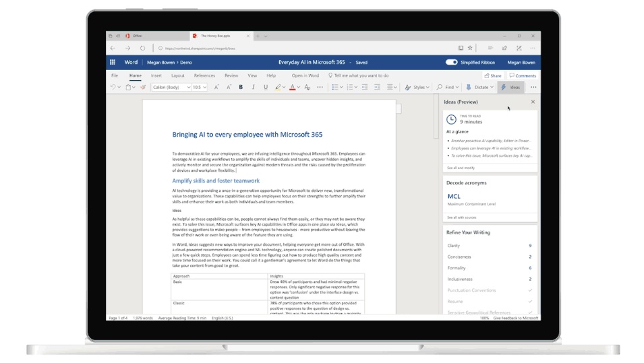644x363 pixels.
Task: Refresh the browser page
Action: coord(142,48)
